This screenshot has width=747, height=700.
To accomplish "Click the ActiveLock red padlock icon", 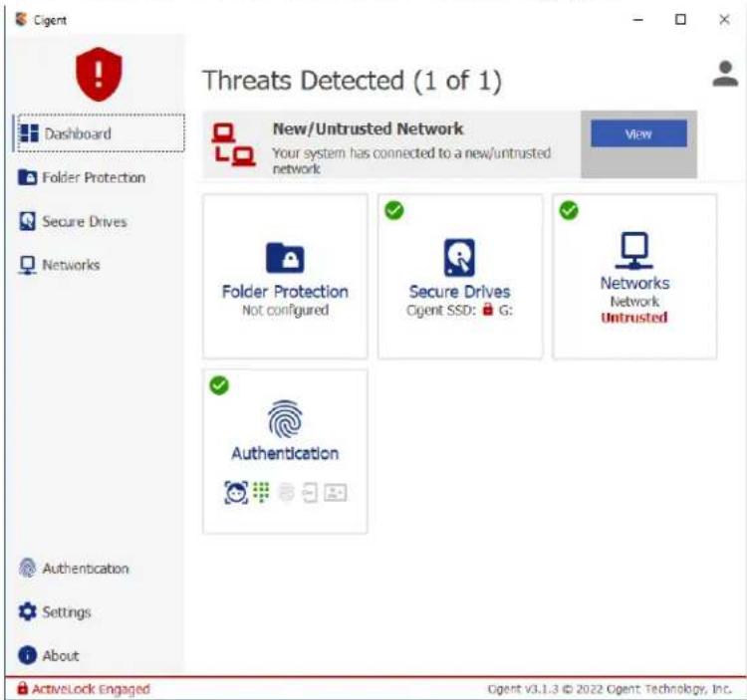I will pos(22,688).
